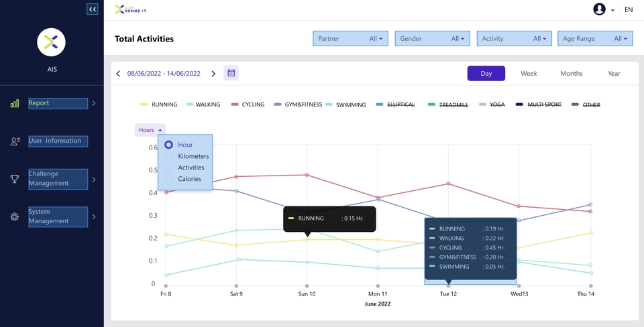Go to previous date range arrow
The width and height of the screenshot is (644, 327).
tap(118, 74)
